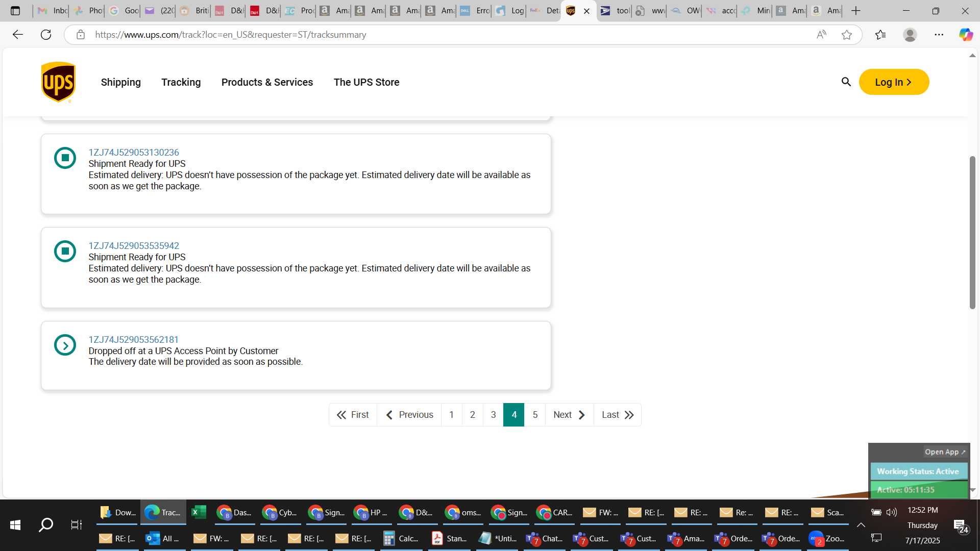Click scrollbar up arrow at top
Screen dimensions: 980x551
(x=972, y=55)
